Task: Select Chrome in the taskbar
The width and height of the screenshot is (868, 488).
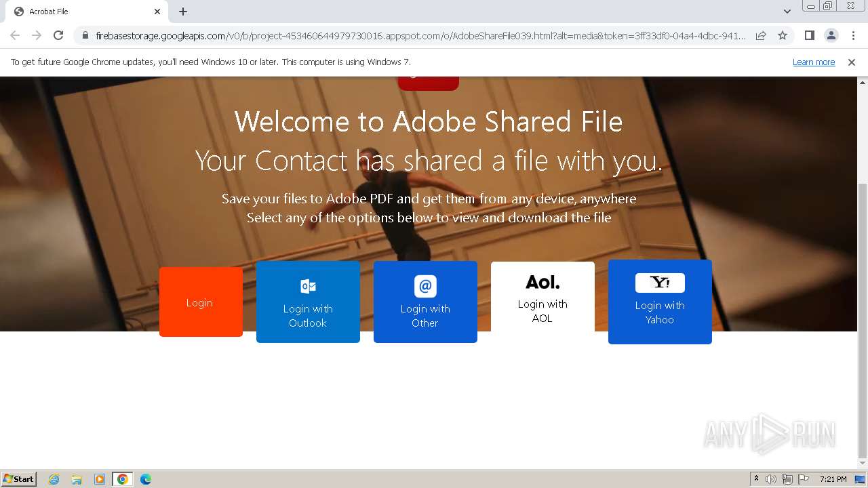Action: point(123,479)
